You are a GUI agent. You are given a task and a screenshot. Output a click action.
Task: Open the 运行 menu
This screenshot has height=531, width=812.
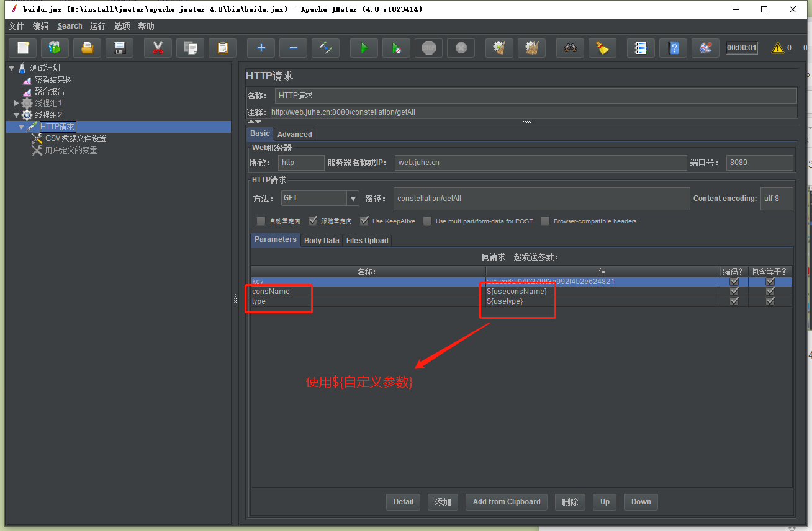(97, 26)
